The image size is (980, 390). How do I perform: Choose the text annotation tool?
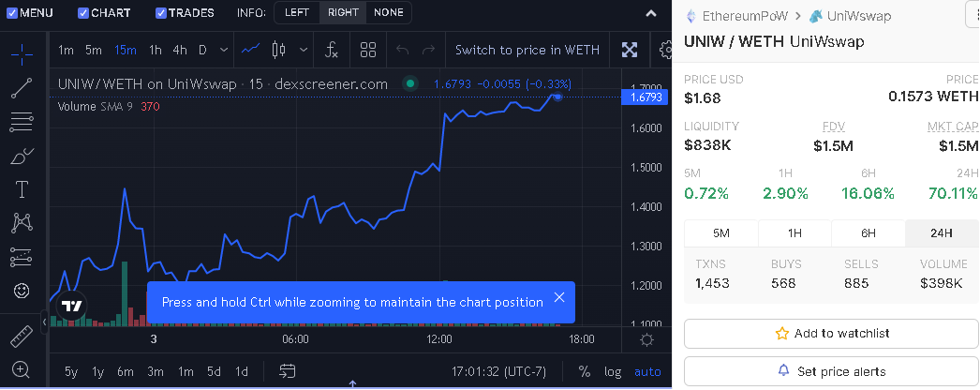click(22, 189)
